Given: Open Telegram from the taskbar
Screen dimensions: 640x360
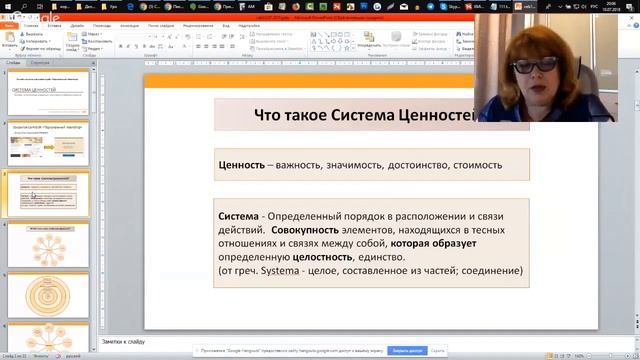Looking at the screenshot, I should click(x=430, y=7).
